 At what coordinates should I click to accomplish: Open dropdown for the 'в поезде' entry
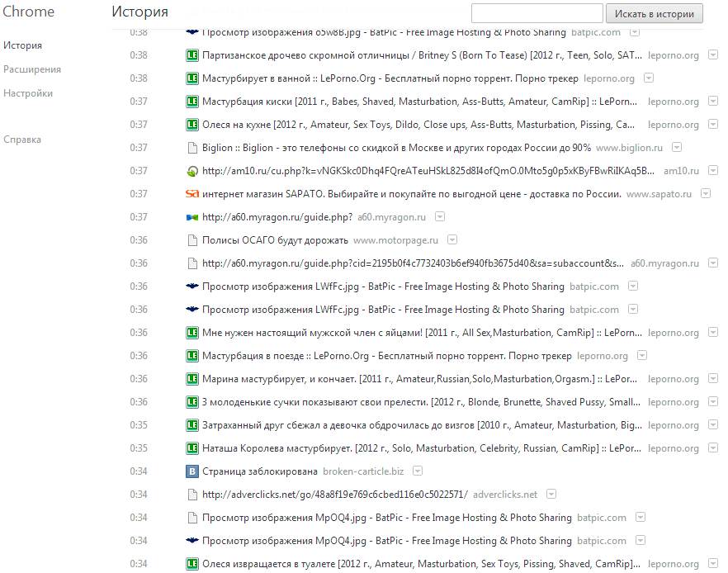coord(641,355)
